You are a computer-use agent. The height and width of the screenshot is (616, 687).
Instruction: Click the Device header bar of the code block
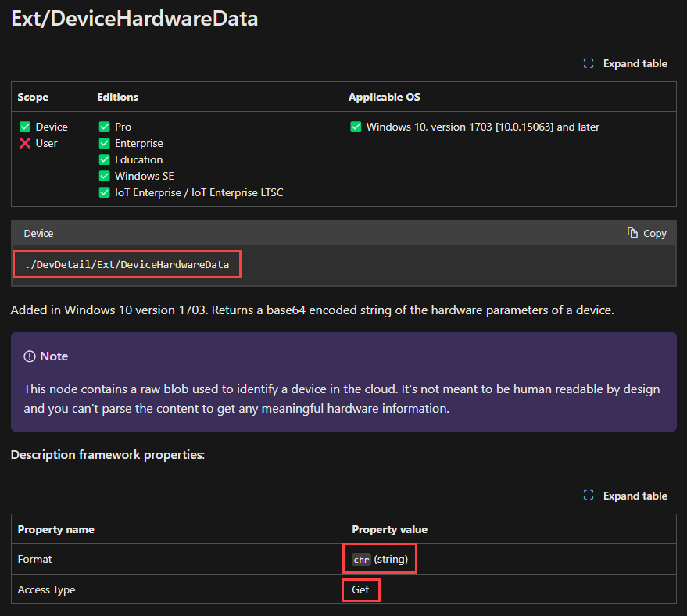(38, 233)
